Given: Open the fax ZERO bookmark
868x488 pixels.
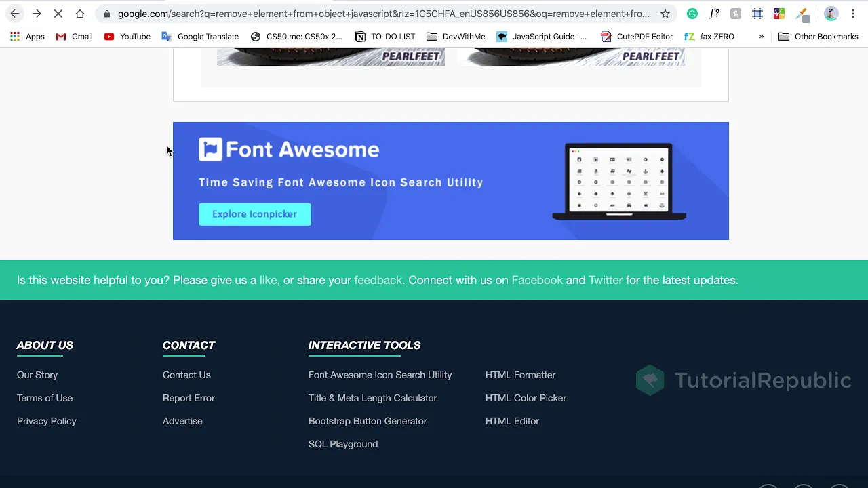Looking at the screenshot, I should 709,37.
